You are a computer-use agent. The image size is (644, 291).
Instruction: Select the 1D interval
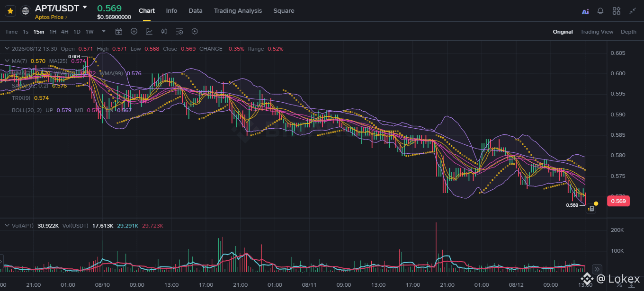coord(77,32)
